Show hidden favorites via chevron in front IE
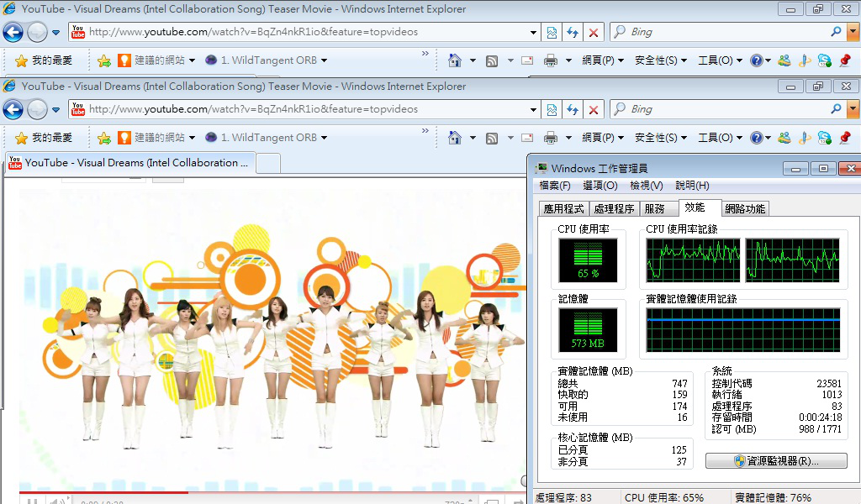The width and height of the screenshot is (861, 504). 425,130
